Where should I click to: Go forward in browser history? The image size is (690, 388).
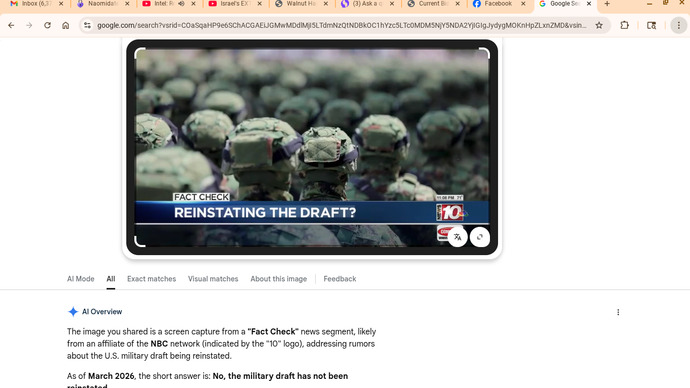pyautogui.click(x=29, y=26)
